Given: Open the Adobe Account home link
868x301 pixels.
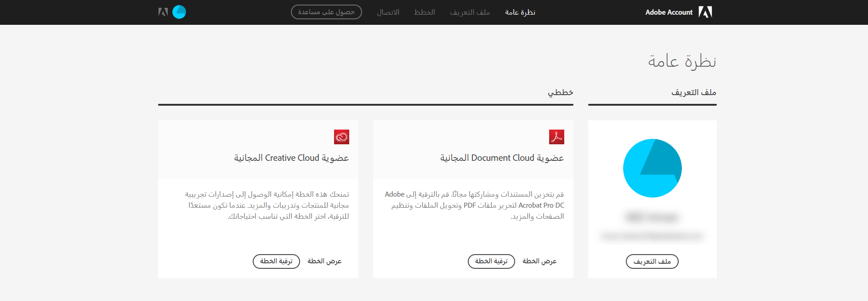Looking at the screenshot, I should pos(669,12).
